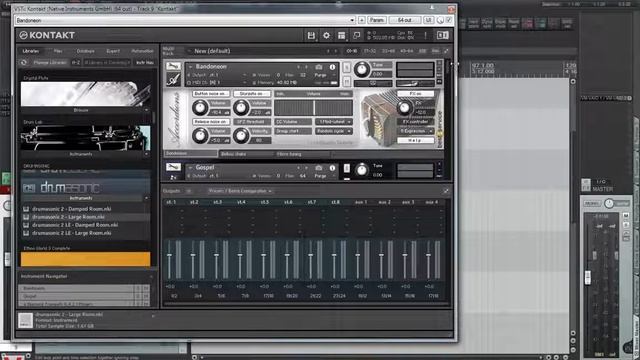Image resolution: width=640 pixels, height=360 pixels.
Task: Toggle Instr Nav button in browser
Action: coord(144,62)
